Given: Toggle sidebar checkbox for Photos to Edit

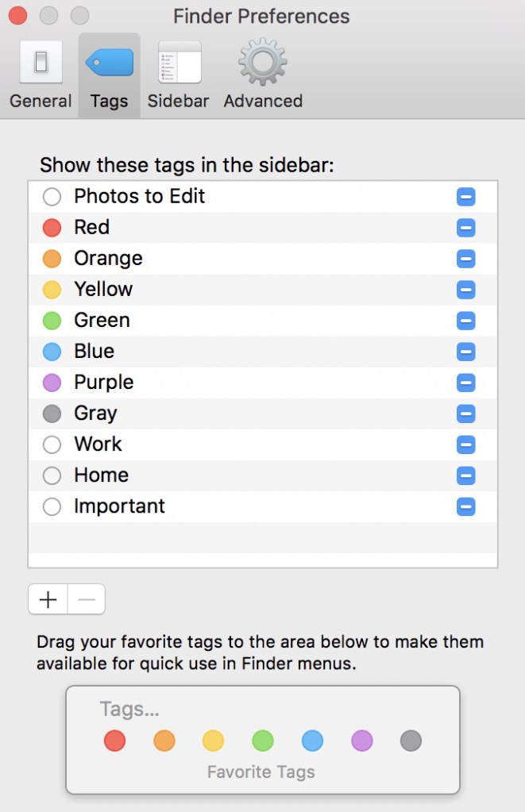Looking at the screenshot, I should (x=466, y=197).
